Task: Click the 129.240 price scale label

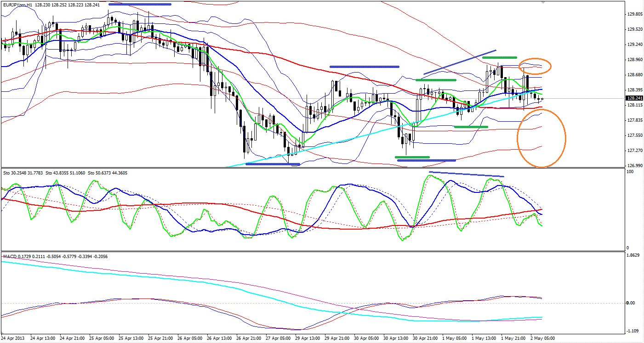Action: coord(634,45)
